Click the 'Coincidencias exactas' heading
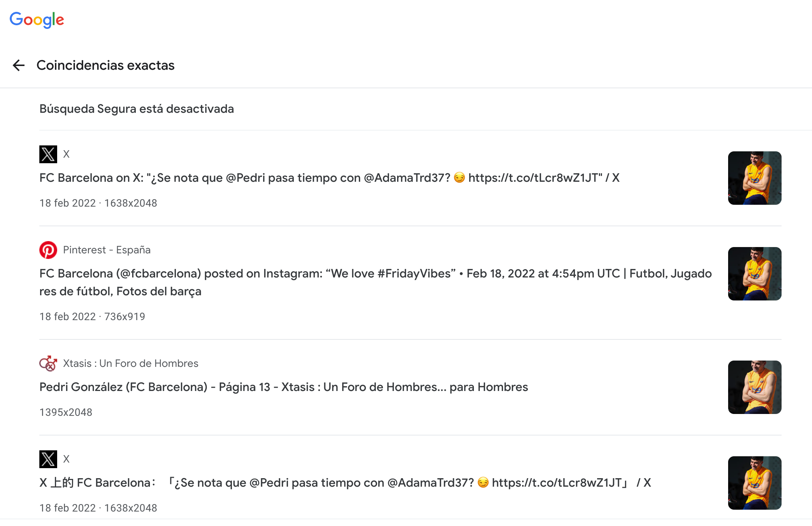This screenshot has height=526, width=812. click(105, 65)
